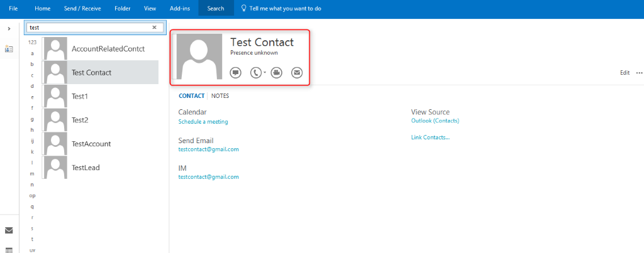Open the Folder ribbon tab
The image size is (644, 253).
pos(123,8)
